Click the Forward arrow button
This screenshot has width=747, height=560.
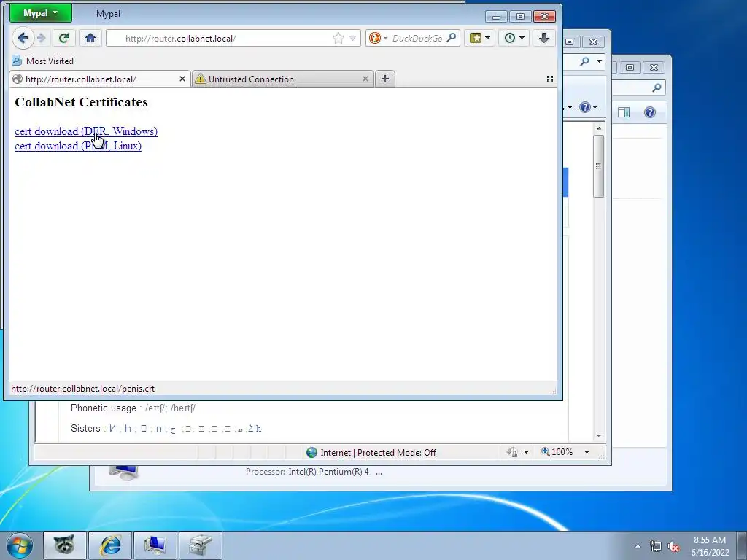point(42,38)
